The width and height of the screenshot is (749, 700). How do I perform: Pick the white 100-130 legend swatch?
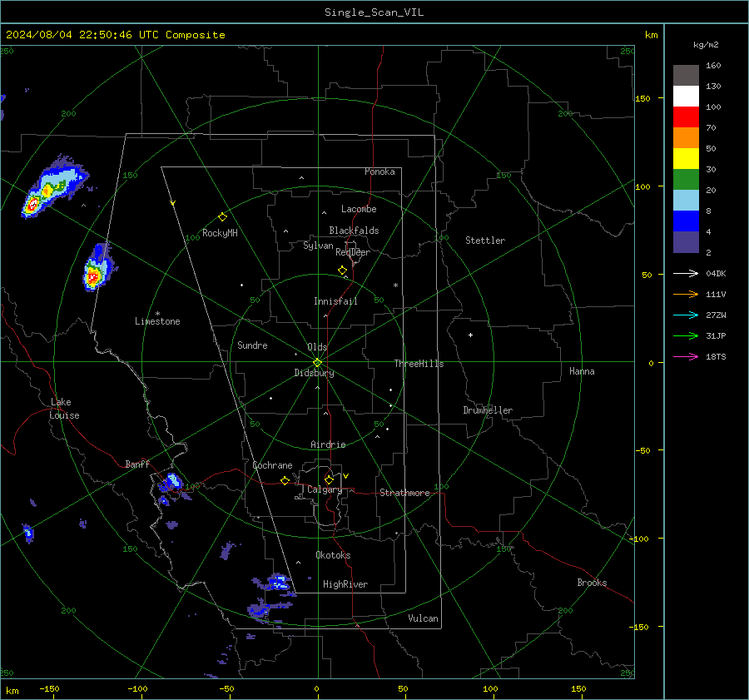coord(686,97)
